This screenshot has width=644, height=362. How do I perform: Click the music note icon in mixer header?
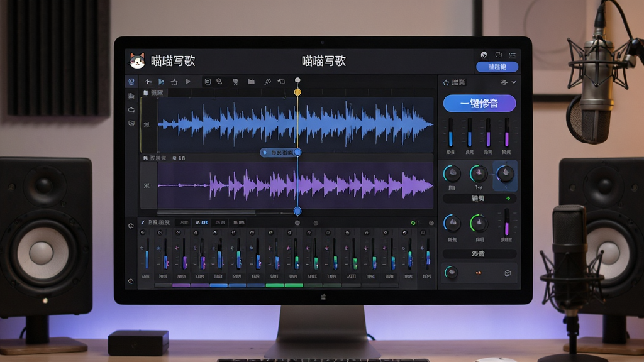tap(143, 222)
